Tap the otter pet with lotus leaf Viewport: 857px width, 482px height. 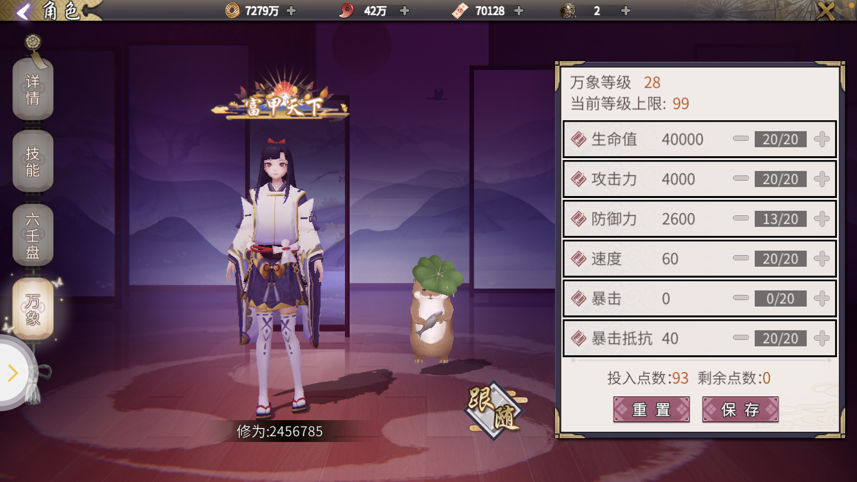[435, 309]
